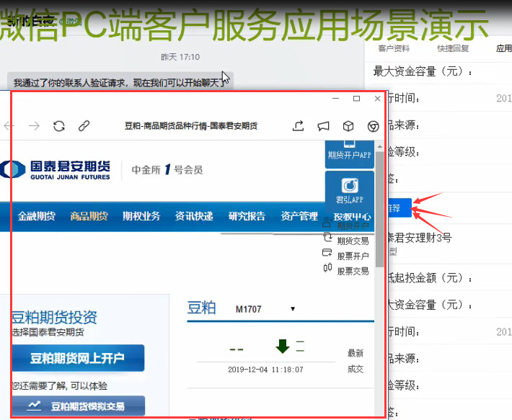The height and width of the screenshot is (420, 512).
Task: Open the 期货开户APP floating button
Action: [x=350, y=154]
